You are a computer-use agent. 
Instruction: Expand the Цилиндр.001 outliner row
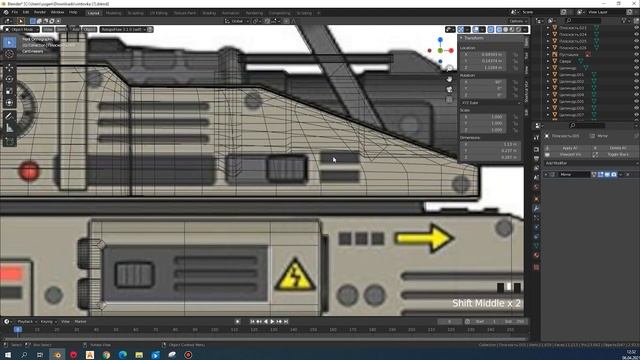pyautogui.click(x=548, y=75)
